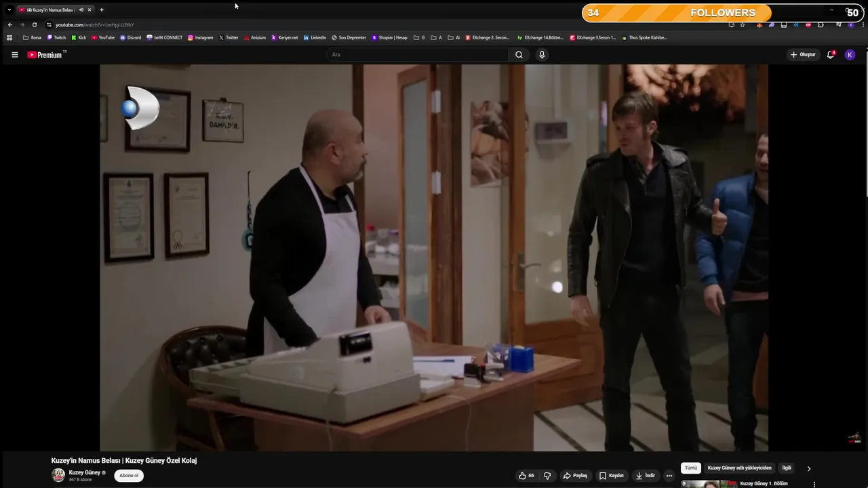Open the account avatar K on YouTube

[x=850, y=55]
